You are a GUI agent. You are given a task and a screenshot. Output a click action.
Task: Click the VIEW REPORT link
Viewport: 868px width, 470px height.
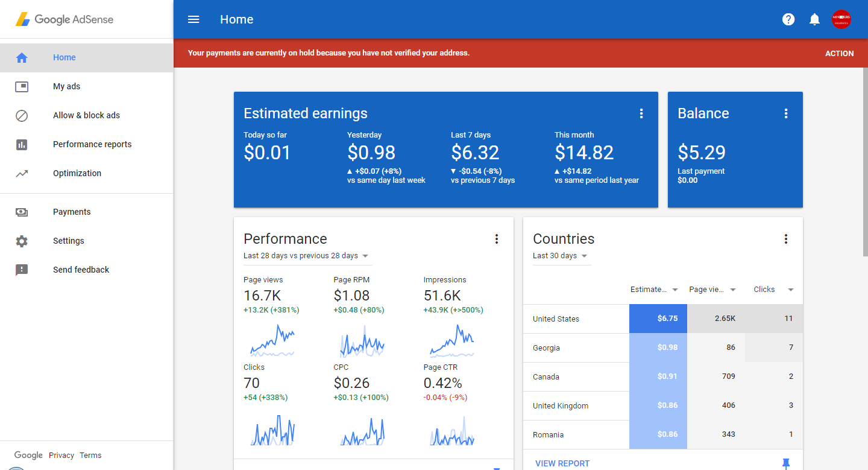(x=562, y=463)
